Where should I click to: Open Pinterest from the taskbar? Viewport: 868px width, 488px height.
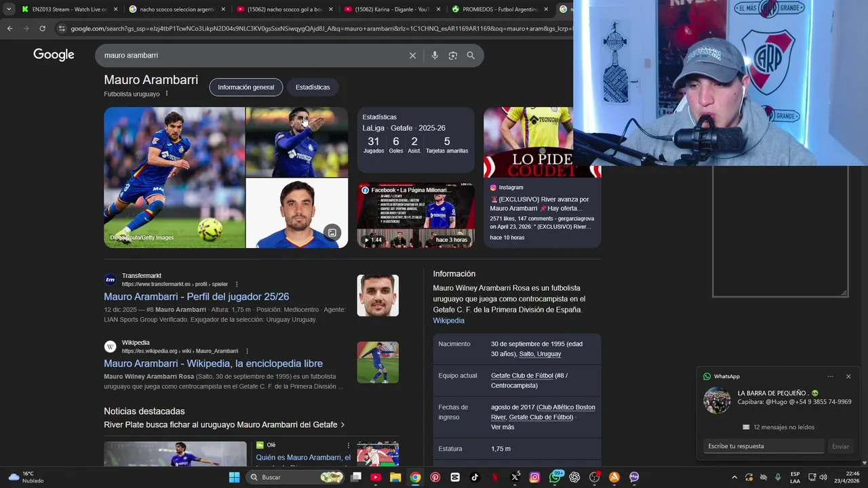[435, 477]
